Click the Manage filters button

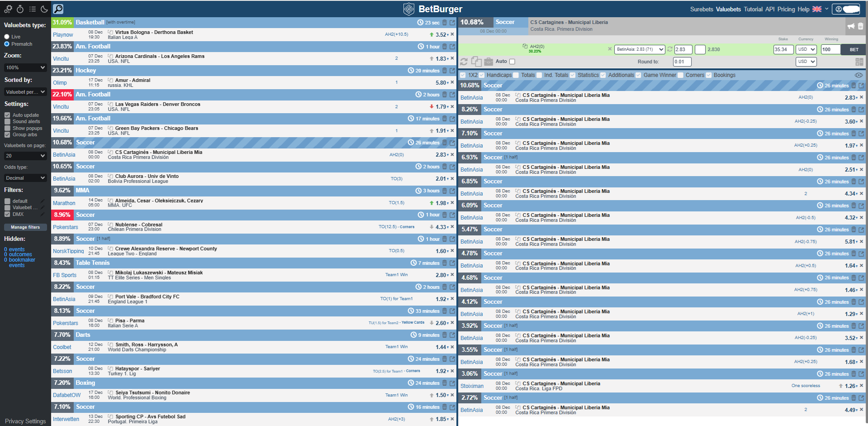point(25,227)
